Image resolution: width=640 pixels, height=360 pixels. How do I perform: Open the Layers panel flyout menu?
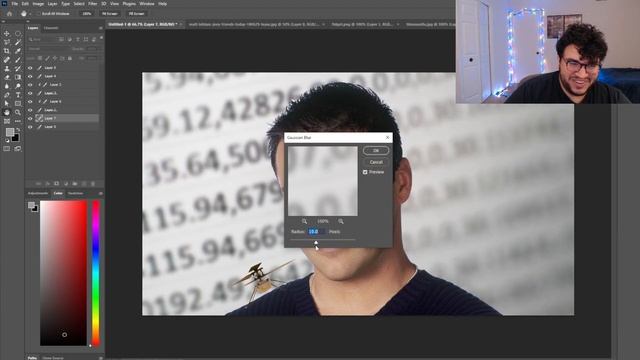click(100, 28)
